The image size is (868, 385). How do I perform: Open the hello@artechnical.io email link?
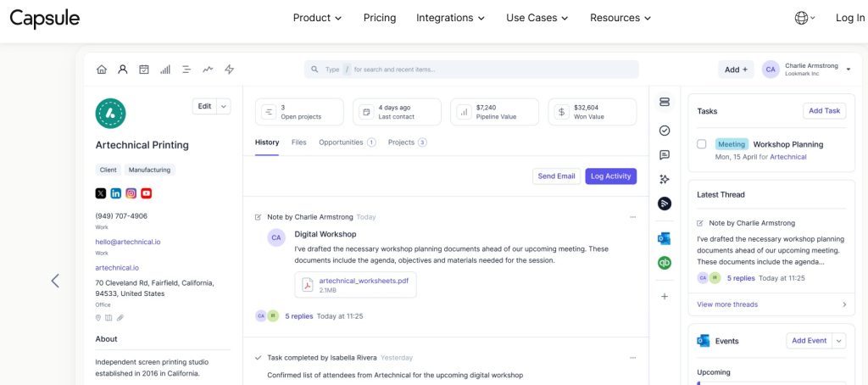pos(128,242)
